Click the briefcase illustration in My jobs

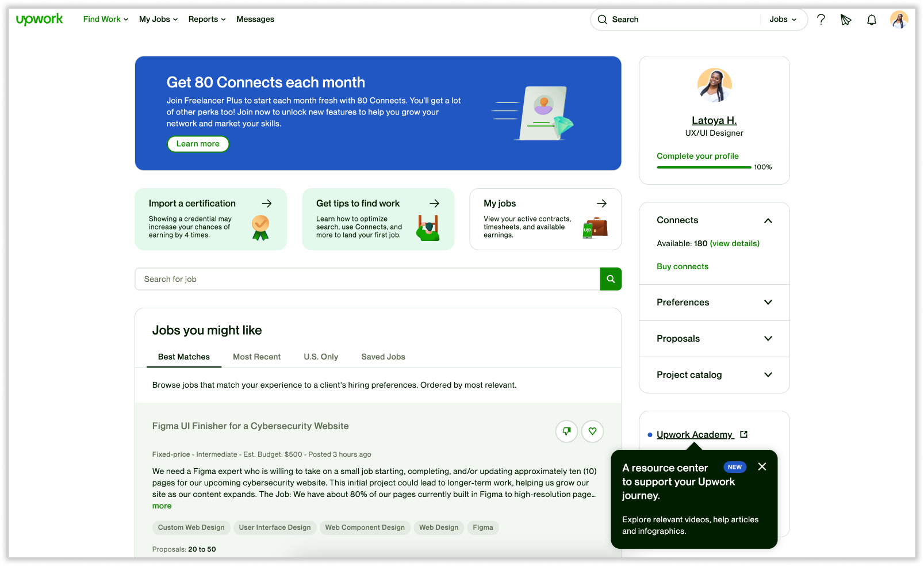[x=595, y=228]
